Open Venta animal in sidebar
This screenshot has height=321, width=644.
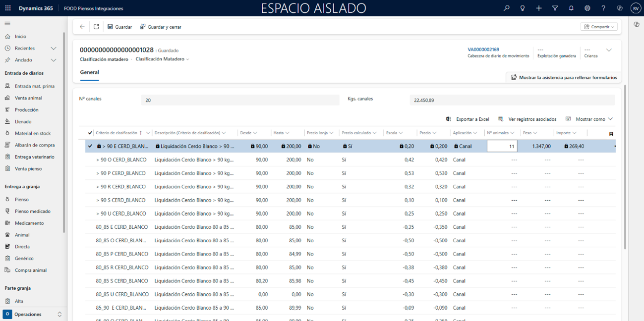28,98
